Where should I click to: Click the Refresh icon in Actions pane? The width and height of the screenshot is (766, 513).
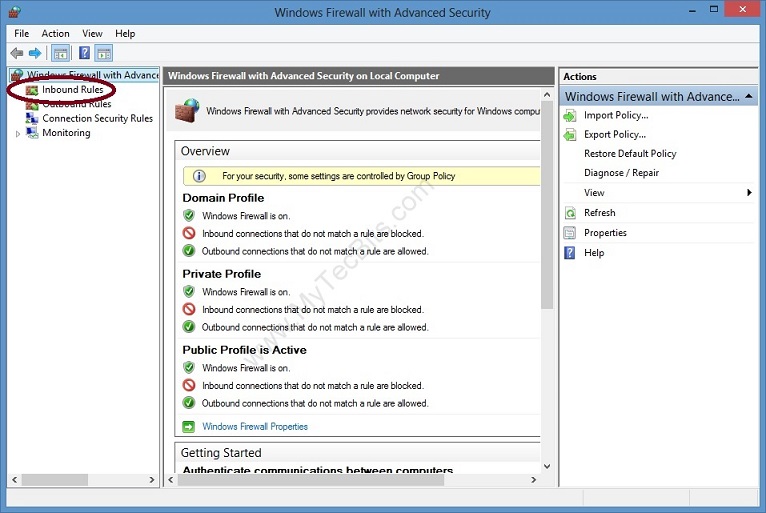point(570,213)
